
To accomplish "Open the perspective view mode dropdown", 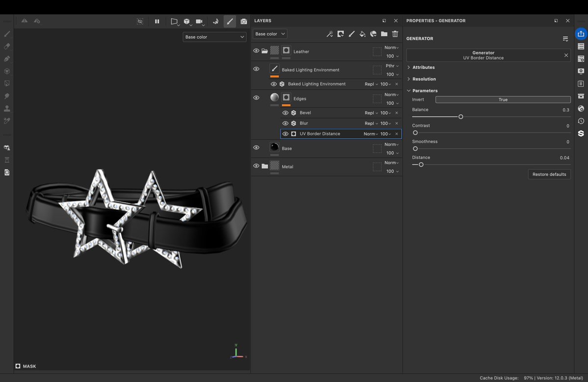I will point(175,22).
